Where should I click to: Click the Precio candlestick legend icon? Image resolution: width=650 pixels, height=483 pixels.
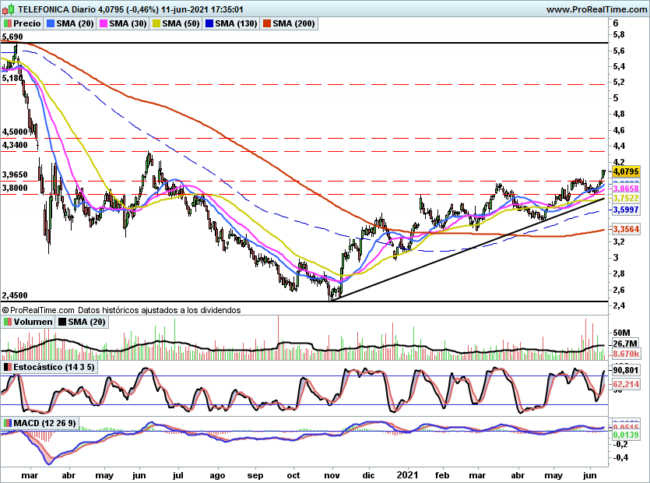7,24
